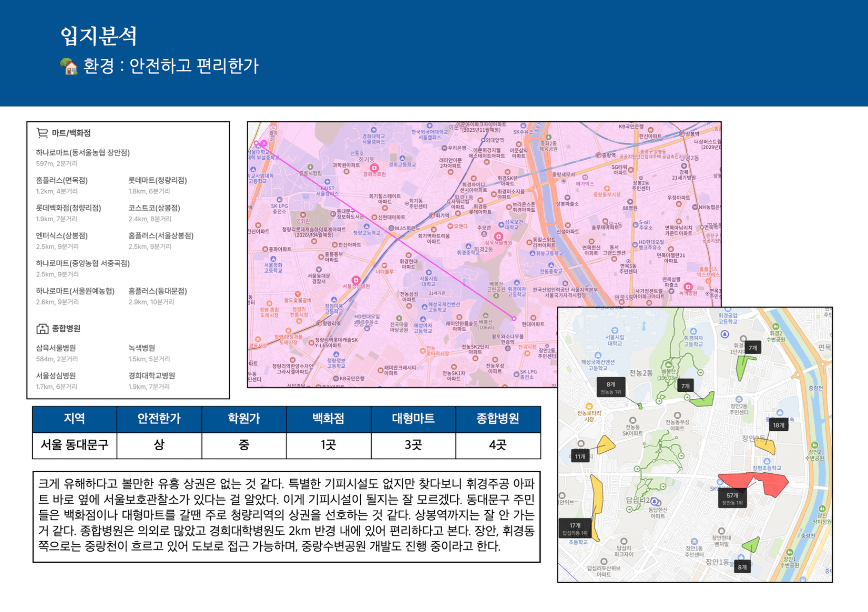Screen dimensions: 868x612
Task: Click the 서울시립대학교 label on the small map
Action: pos(615,340)
